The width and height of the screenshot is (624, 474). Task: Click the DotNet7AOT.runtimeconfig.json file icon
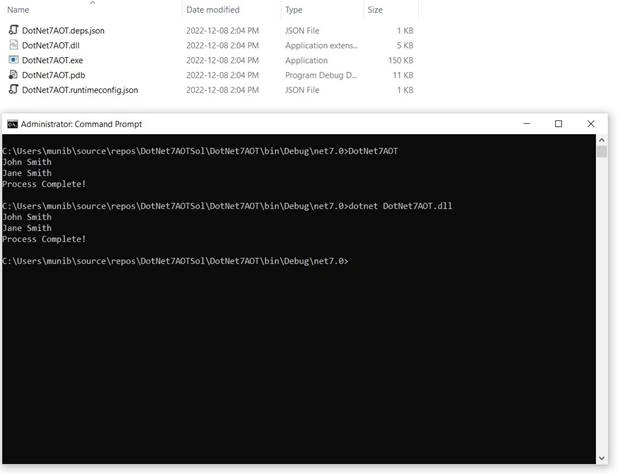[x=14, y=89]
